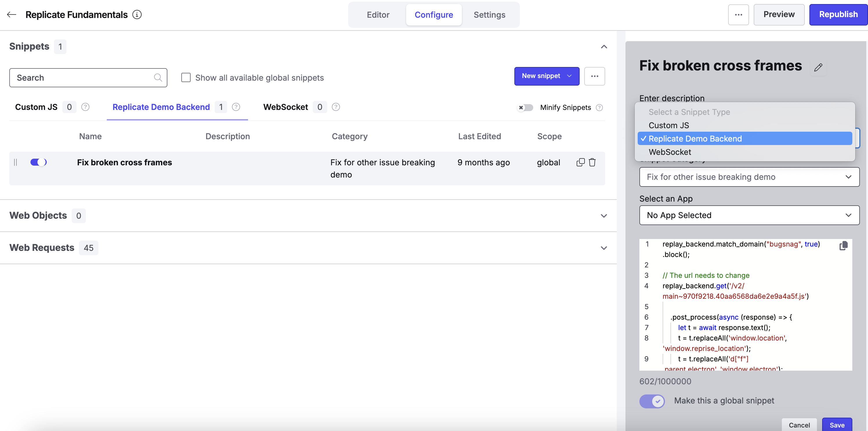
Task: Open the snippet category dropdown
Action: [749, 177]
